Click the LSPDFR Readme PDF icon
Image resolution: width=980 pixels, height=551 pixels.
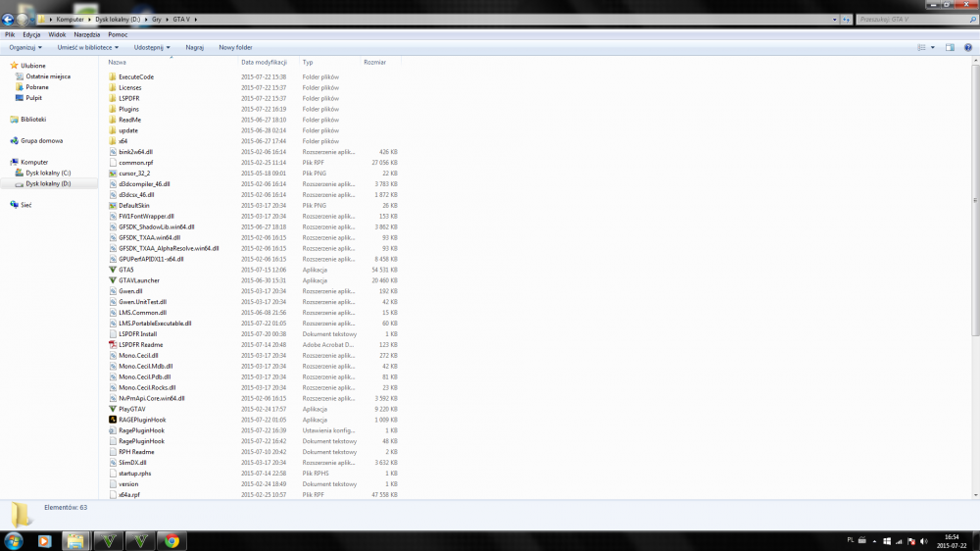(113, 344)
